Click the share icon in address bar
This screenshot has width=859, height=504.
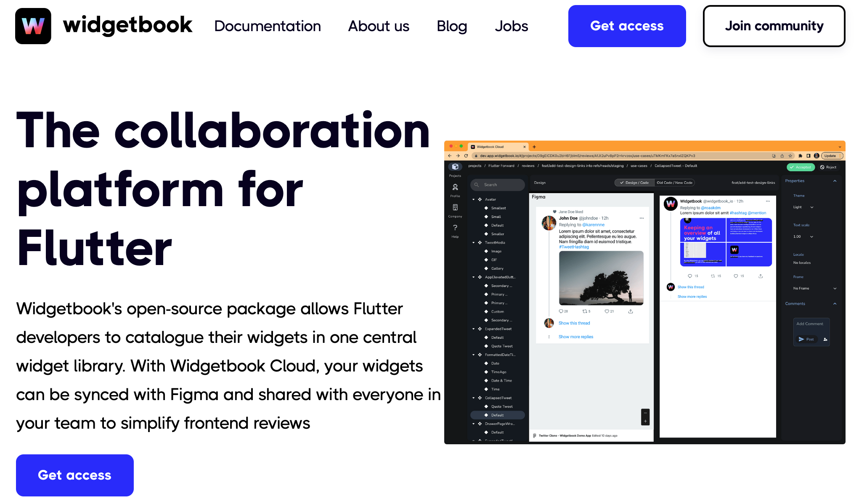click(x=782, y=156)
